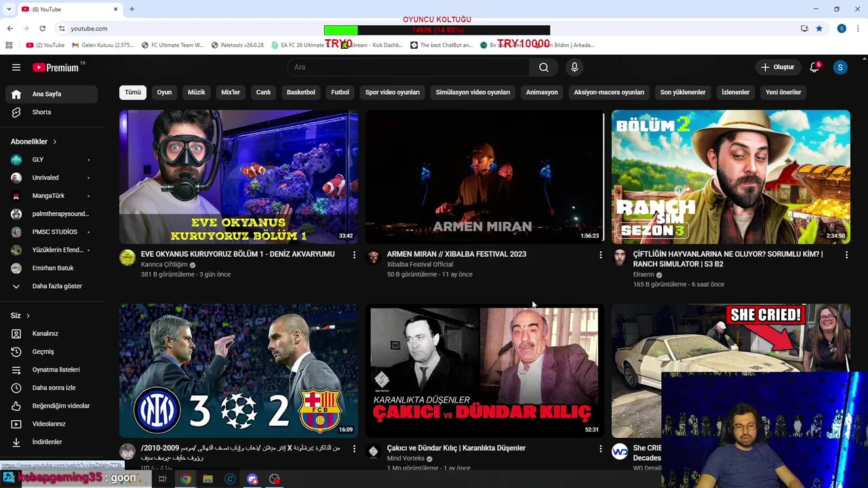
Task: Open Ana Sayfa in the sidebar
Action: [52, 94]
